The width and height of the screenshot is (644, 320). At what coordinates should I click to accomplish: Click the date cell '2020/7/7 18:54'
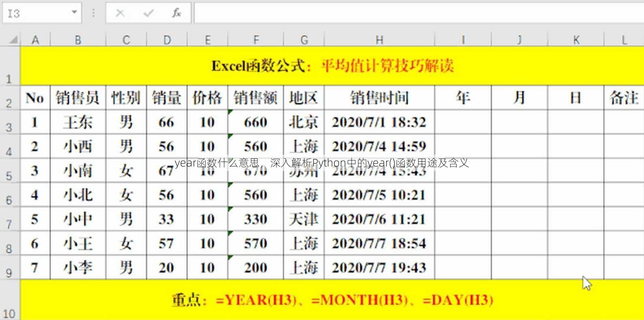(379, 243)
